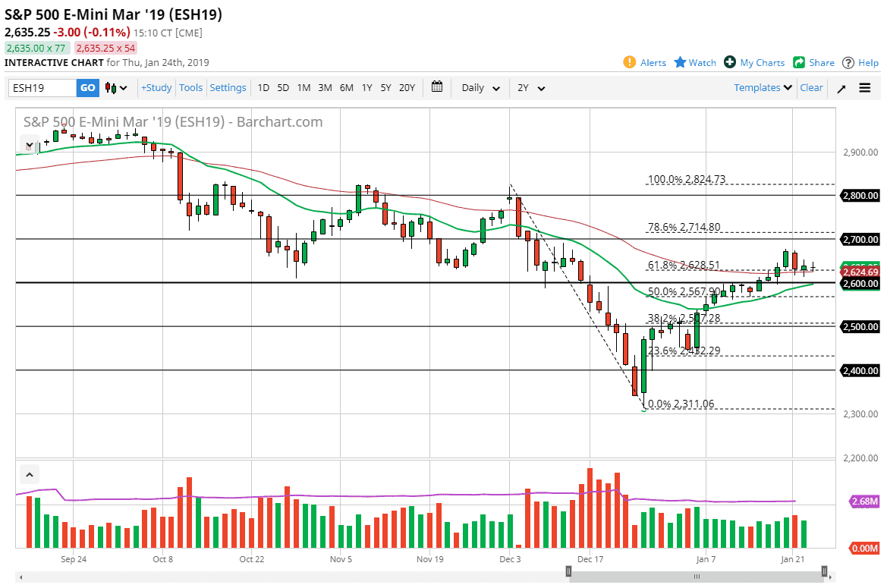Click the GO button to load symbol
Viewport: 887px width, 588px height.
[x=87, y=87]
